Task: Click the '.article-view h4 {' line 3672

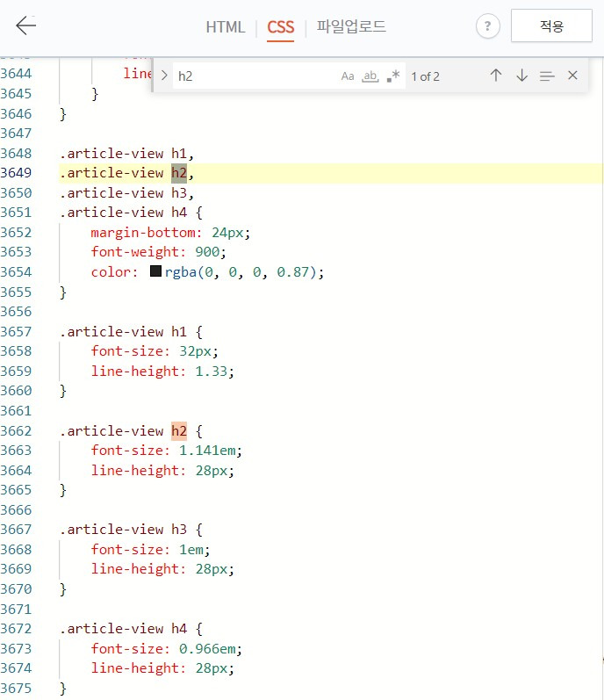Action: (x=131, y=629)
